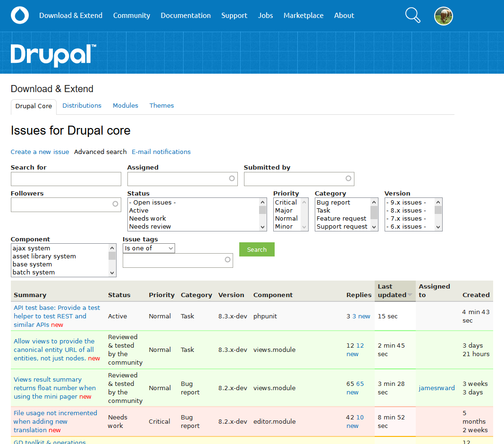Open Download & Extend menu
Viewport: 504px width, 444px height.
click(x=71, y=16)
